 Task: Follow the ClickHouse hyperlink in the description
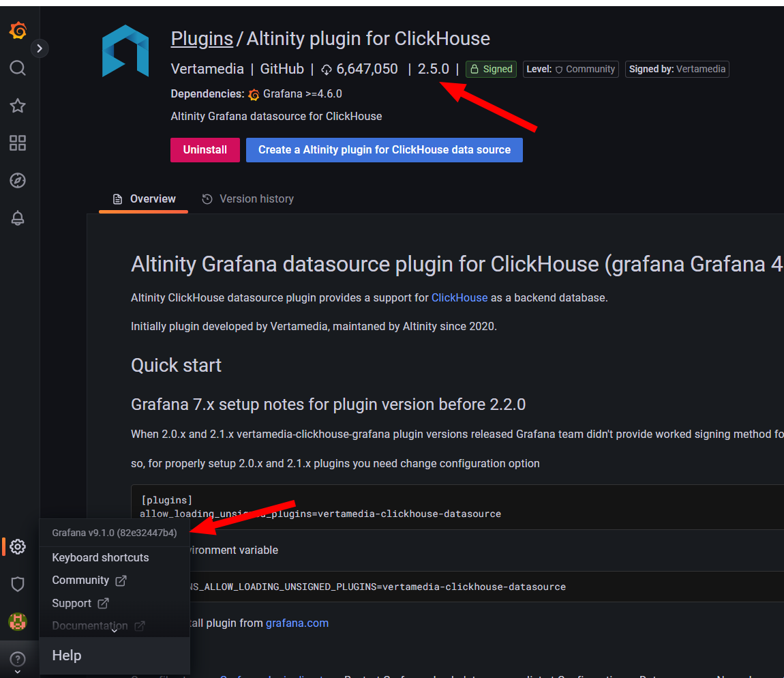(459, 297)
